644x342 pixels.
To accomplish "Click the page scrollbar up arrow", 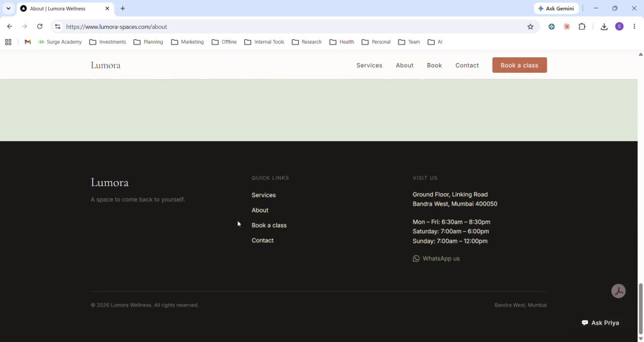I will click(641, 54).
